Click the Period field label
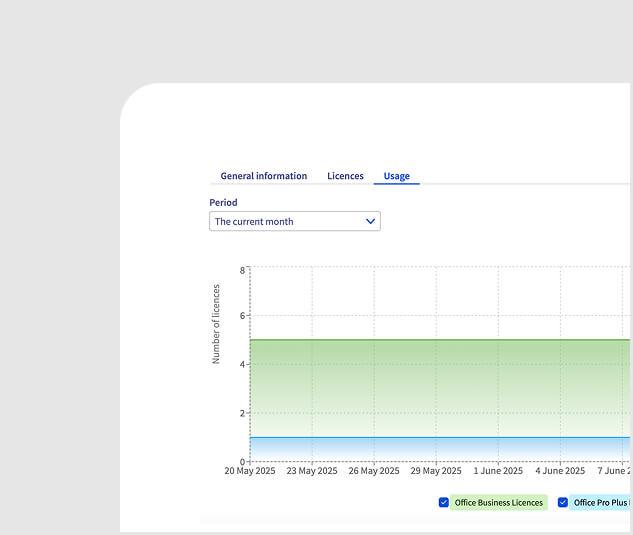The height and width of the screenshot is (535, 633). pyautogui.click(x=223, y=202)
